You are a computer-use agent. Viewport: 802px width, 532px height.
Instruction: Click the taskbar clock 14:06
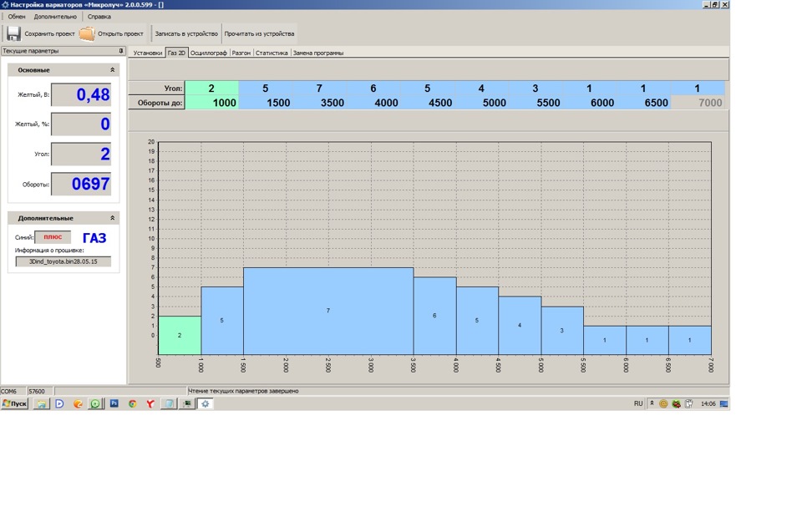pos(708,403)
